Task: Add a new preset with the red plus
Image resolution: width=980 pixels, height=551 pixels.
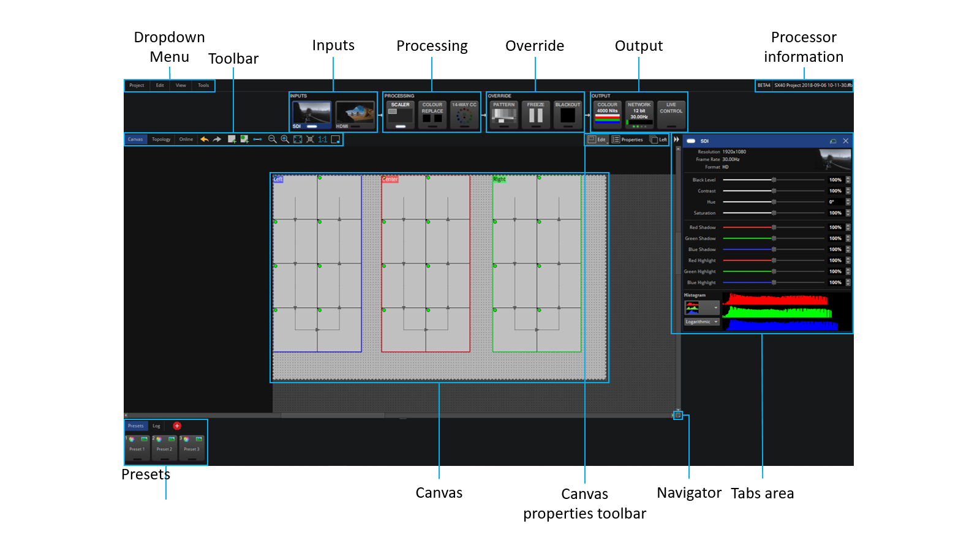Action: (177, 426)
